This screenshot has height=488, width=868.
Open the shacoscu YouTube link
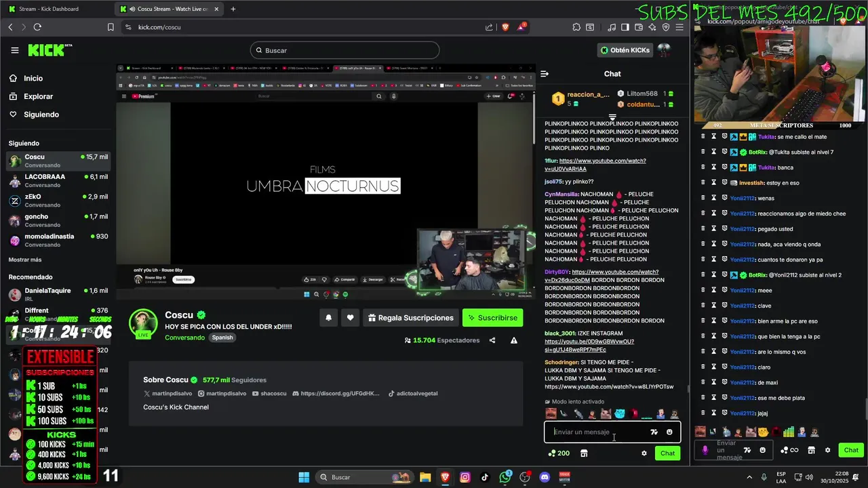(269, 394)
